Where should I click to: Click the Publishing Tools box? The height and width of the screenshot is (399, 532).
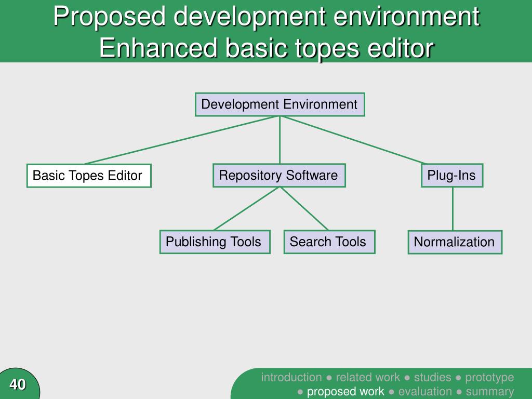pos(215,242)
